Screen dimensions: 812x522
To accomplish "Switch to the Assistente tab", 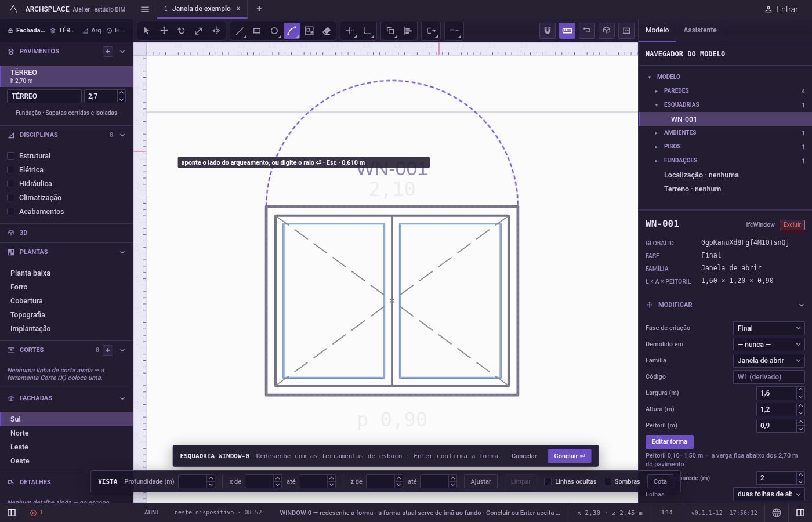I will 700,30.
